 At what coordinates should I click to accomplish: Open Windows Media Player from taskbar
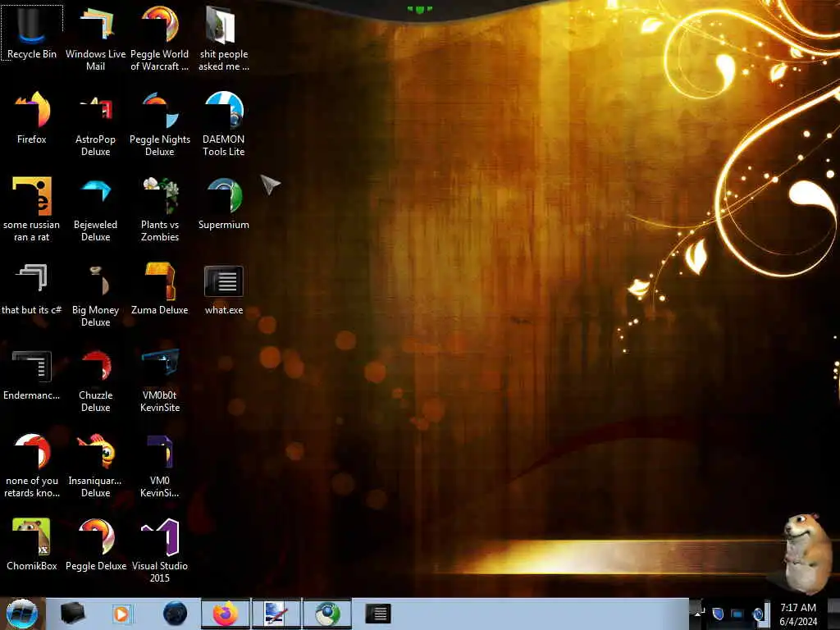pos(121,614)
